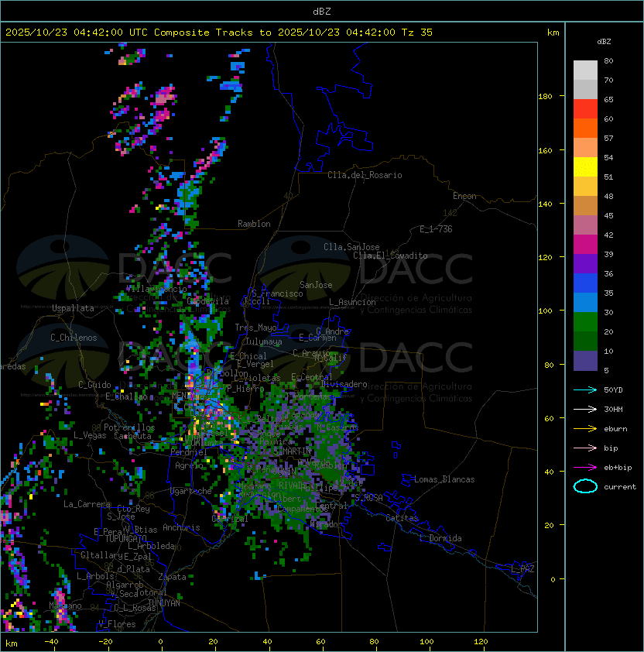
Task: Click the Zapata map label
Action: pos(172,577)
